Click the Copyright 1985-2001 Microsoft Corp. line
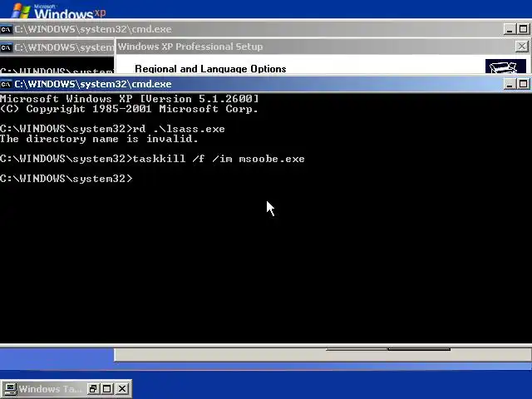The height and width of the screenshot is (399, 532). pos(130,109)
